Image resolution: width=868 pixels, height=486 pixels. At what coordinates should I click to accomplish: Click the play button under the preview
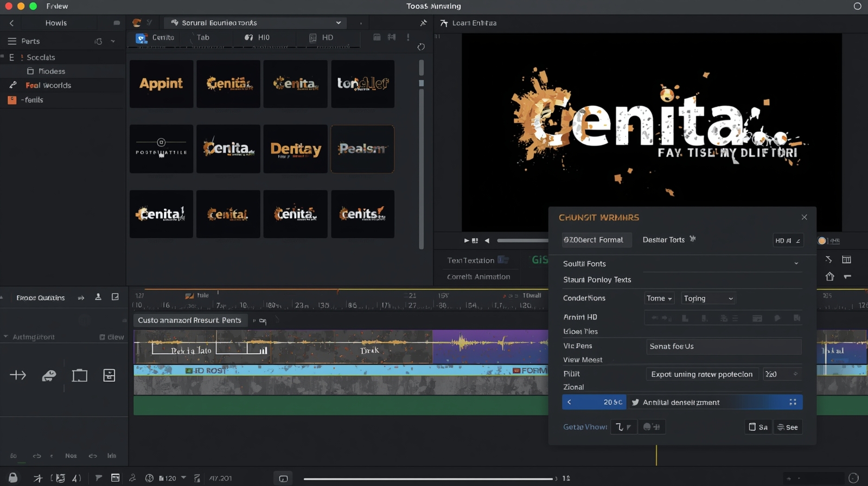pyautogui.click(x=467, y=240)
